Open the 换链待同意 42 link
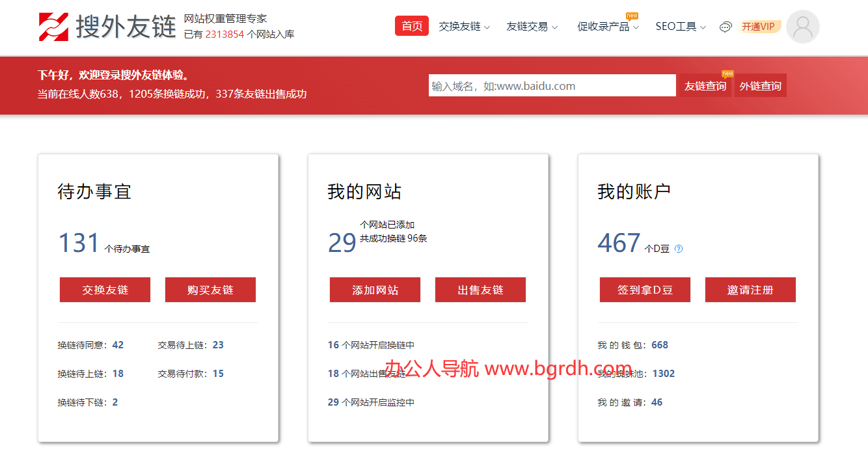 (x=90, y=345)
